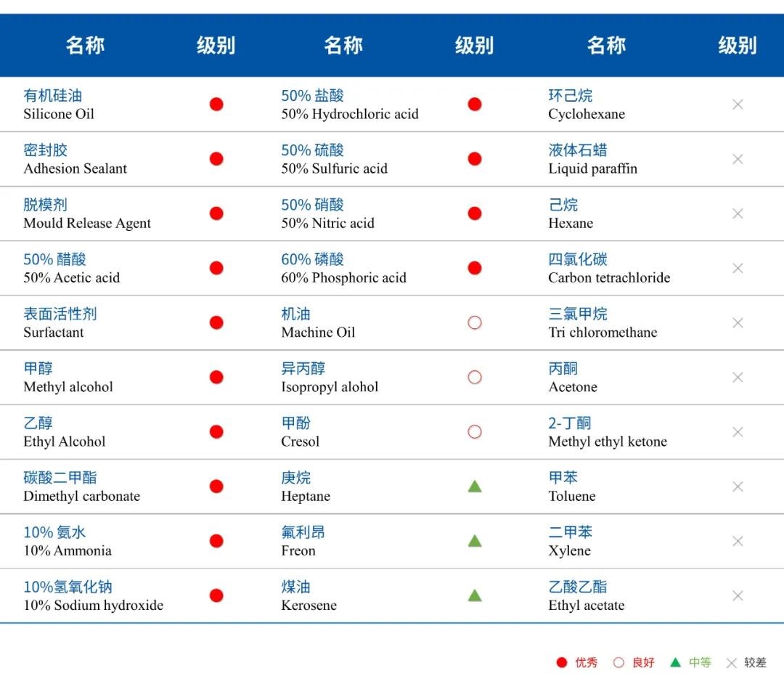Click the last 级别 column header
Viewport: 784px width, 684px height.
(x=738, y=46)
